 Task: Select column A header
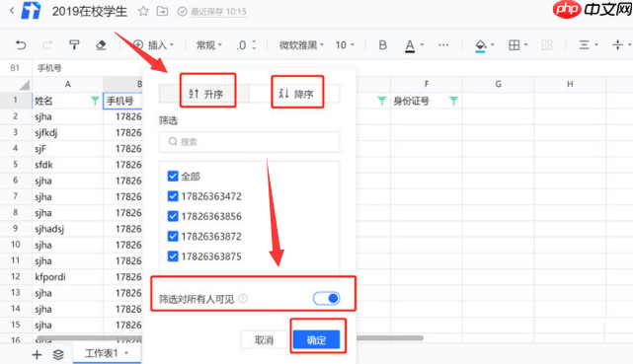point(67,84)
